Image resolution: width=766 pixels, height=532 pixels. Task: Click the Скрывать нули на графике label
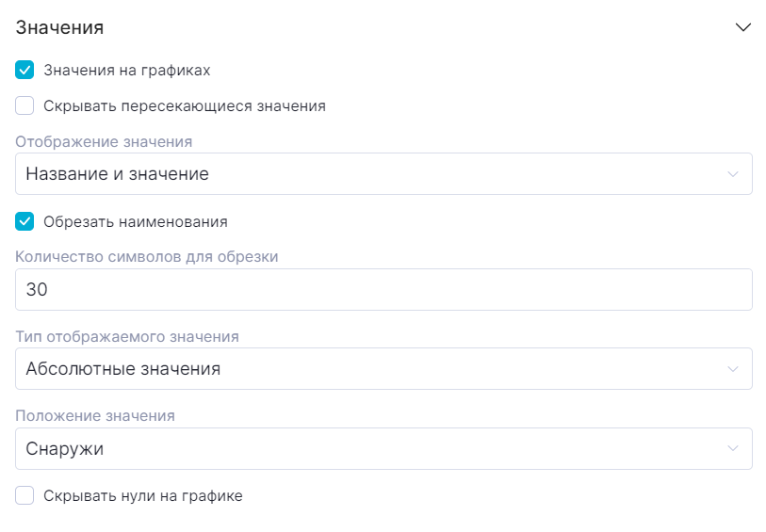click(143, 496)
